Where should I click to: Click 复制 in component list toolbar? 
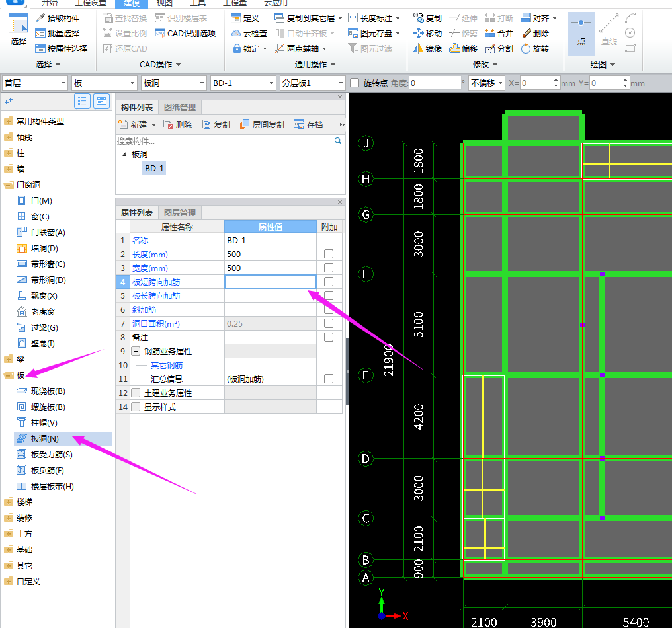point(216,125)
